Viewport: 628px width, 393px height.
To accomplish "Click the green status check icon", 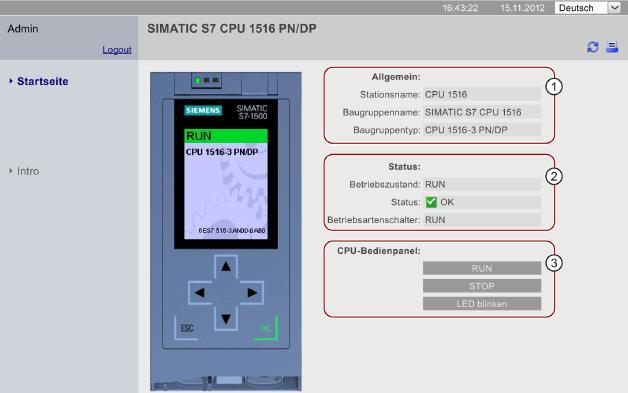I will click(x=431, y=202).
